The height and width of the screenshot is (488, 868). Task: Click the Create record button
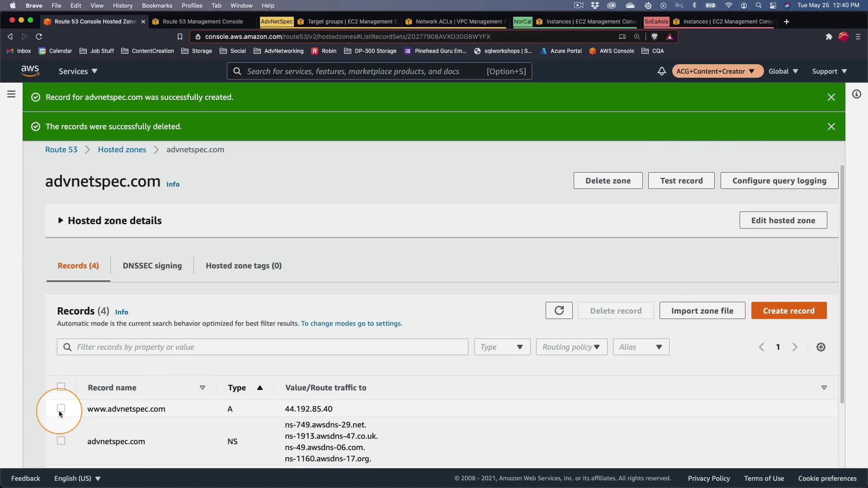(788, 310)
